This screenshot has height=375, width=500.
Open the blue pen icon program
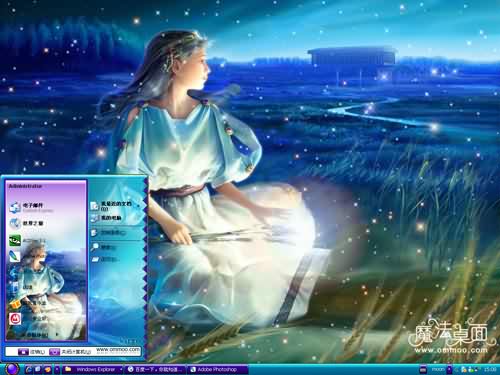point(14,256)
